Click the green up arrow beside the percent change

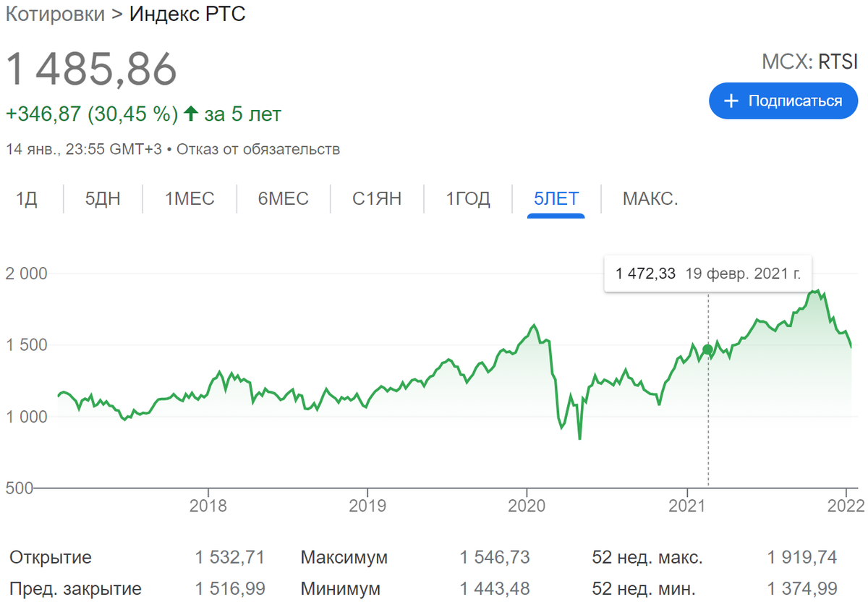191,114
